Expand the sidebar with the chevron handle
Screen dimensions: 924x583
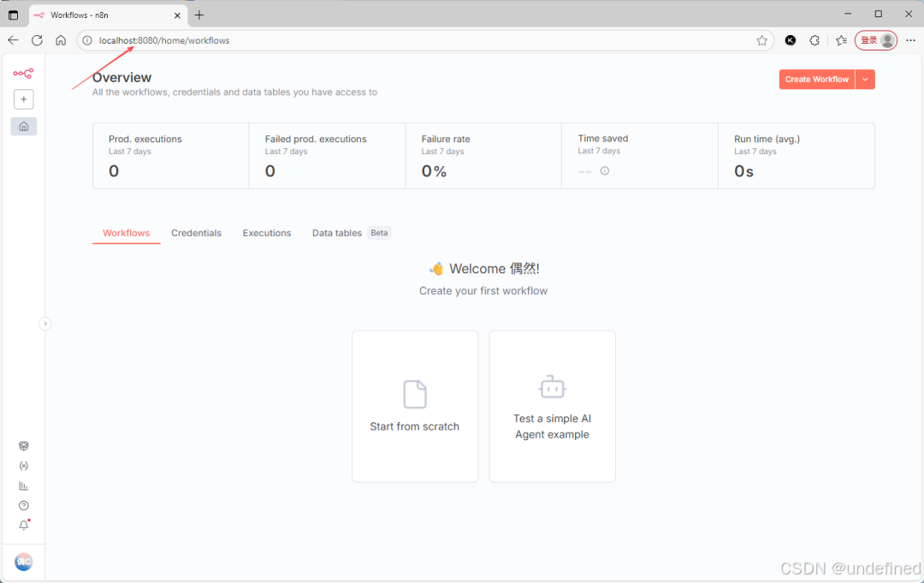point(44,324)
